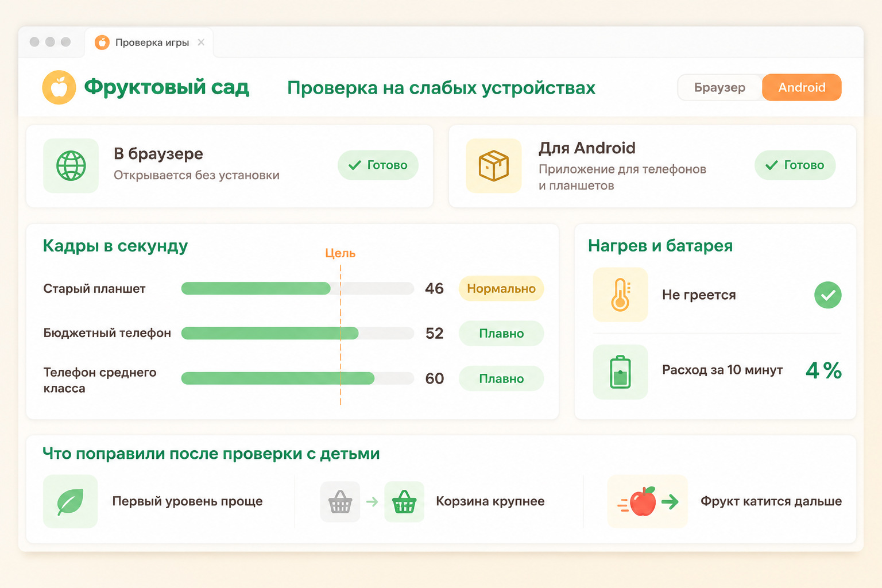
Task: Click the green checkmark circle for Не греется
Action: (x=828, y=295)
